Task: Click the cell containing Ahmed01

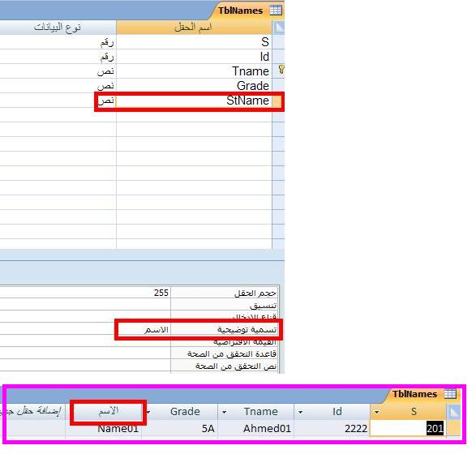Action: pyautogui.click(x=255, y=429)
